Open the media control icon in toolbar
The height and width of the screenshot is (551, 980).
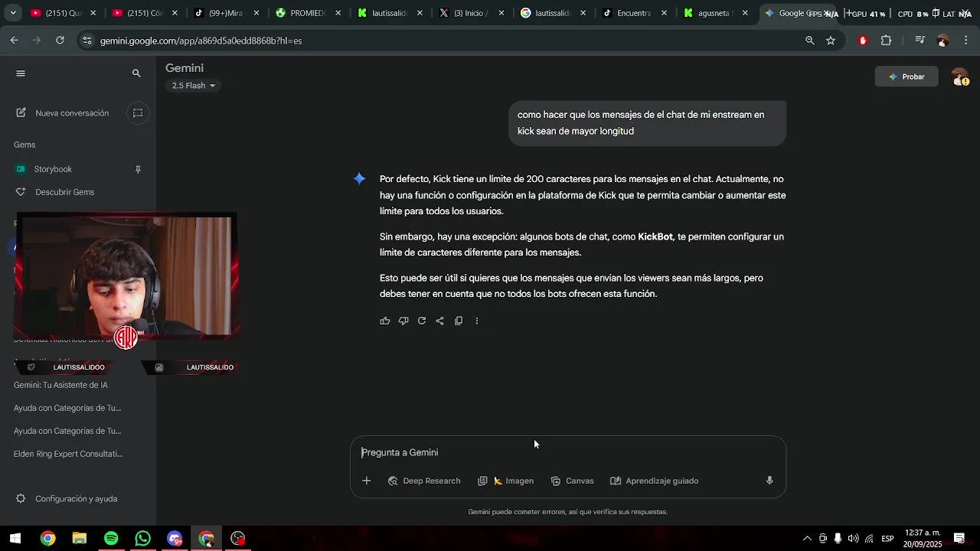(x=920, y=41)
